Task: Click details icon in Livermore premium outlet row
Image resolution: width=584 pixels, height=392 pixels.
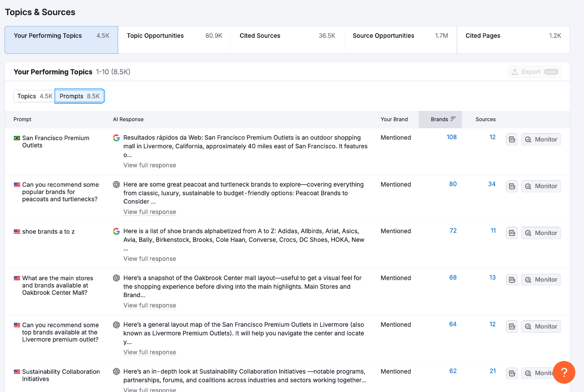Action: (x=512, y=327)
